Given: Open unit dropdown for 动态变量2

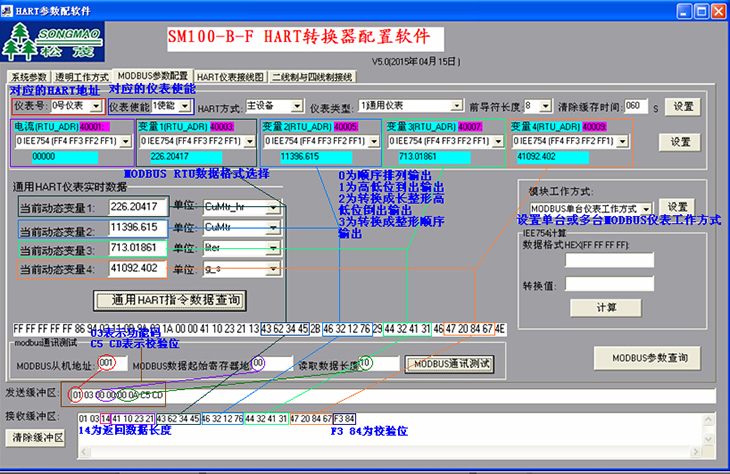Looking at the screenshot, I should pos(273,228).
